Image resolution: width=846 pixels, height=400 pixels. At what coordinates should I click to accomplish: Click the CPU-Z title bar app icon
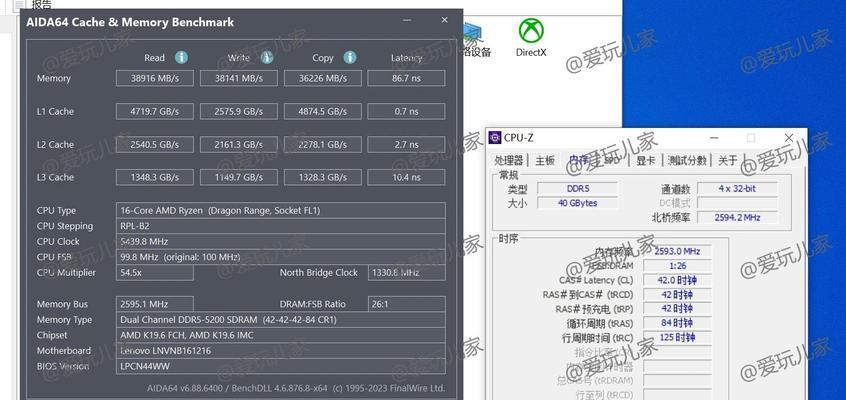(494, 138)
